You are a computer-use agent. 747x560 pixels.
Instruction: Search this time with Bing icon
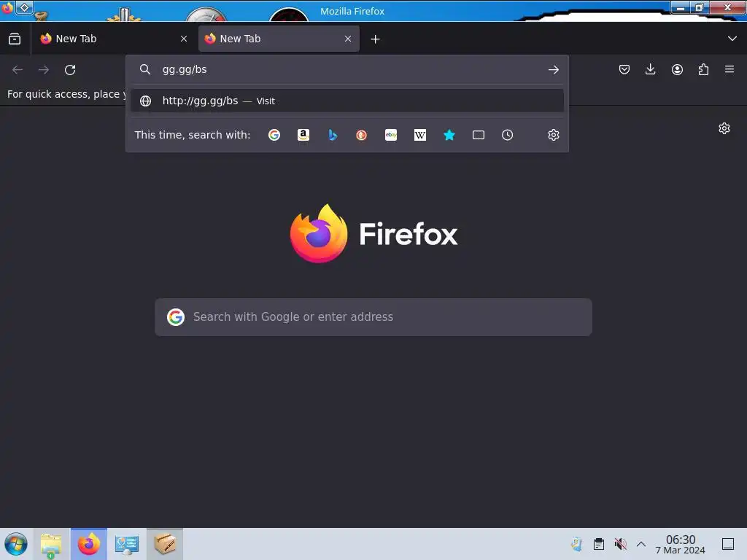pos(333,135)
